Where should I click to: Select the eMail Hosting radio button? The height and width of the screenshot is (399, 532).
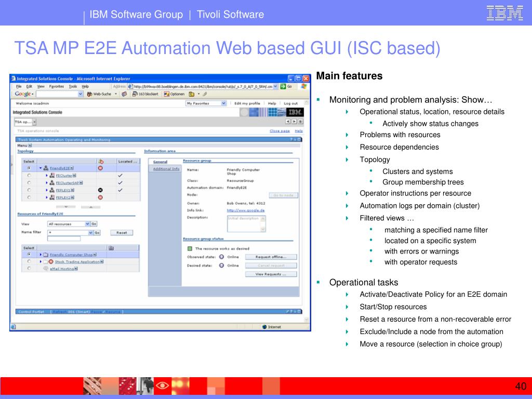tap(29, 269)
